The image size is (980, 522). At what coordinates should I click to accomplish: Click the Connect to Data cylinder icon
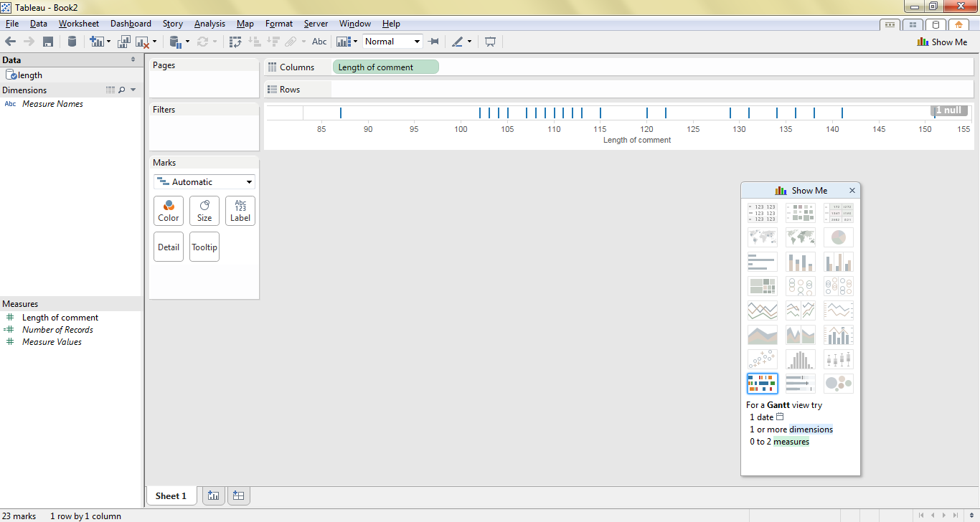click(72, 42)
